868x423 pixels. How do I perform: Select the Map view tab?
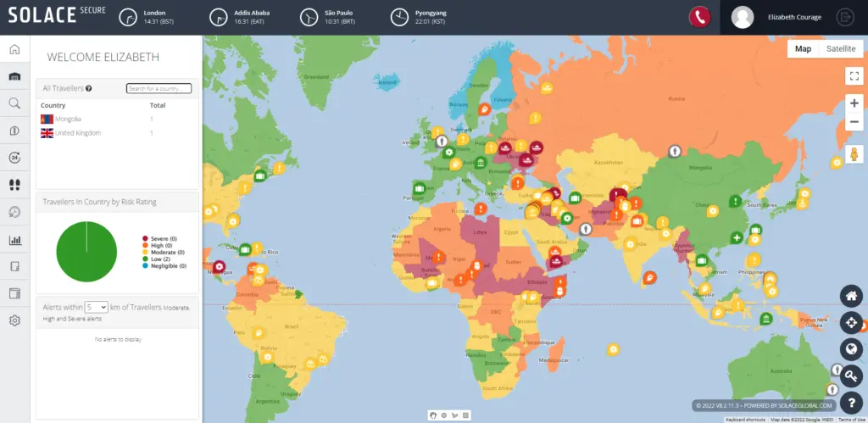[x=804, y=48]
